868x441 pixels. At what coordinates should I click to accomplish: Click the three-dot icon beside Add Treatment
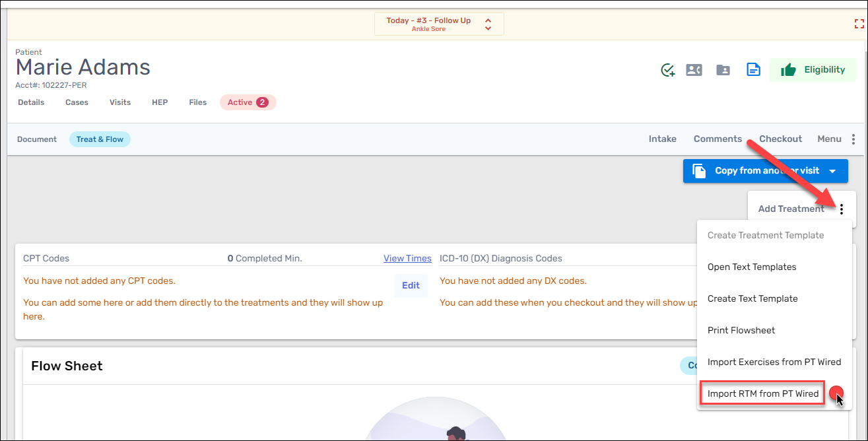click(842, 209)
